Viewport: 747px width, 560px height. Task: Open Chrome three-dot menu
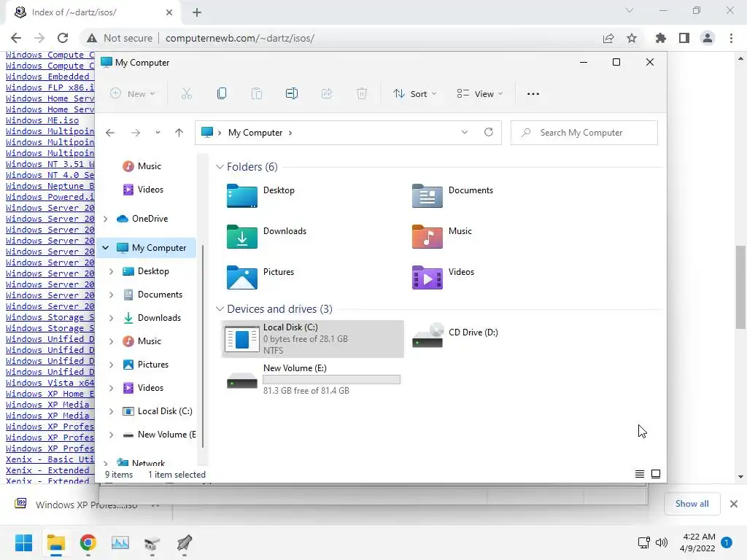pyautogui.click(x=731, y=38)
